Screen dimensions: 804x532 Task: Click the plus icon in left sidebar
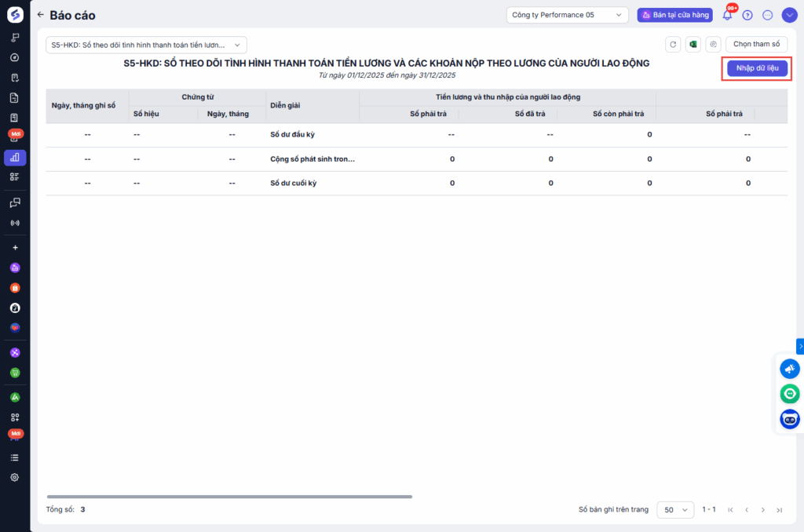15,247
